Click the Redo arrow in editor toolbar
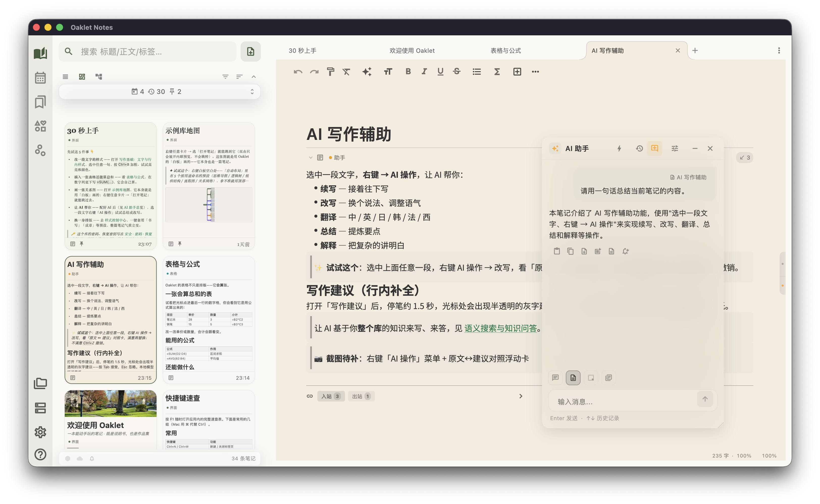820x504 pixels. tap(314, 72)
